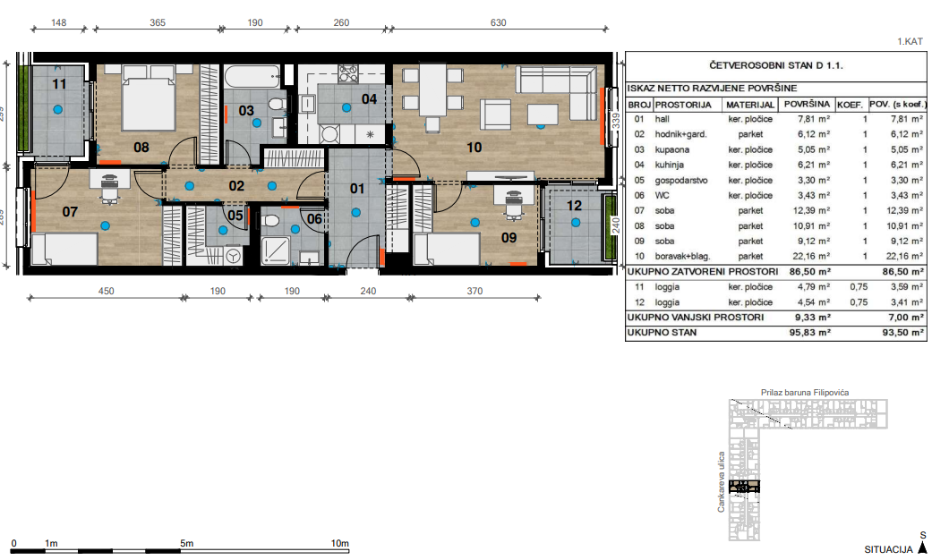Click 'hodnik+gard.' in the table
The height and width of the screenshot is (560, 949).
coord(681,134)
